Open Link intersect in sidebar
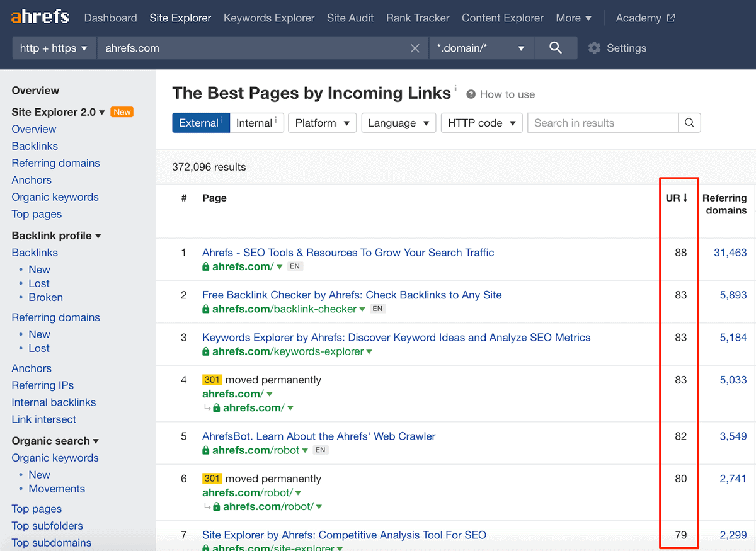The width and height of the screenshot is (756, 551). [43, 419]
